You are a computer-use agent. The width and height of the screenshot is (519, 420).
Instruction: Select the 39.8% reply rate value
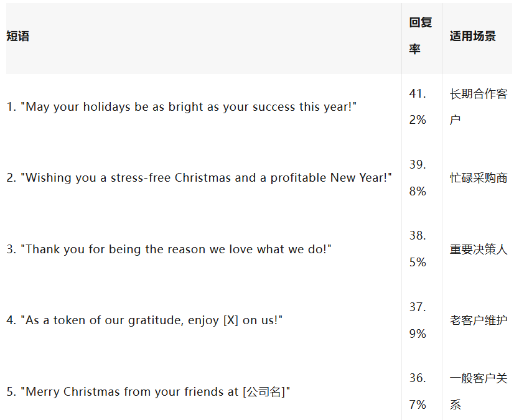[418, 178]
